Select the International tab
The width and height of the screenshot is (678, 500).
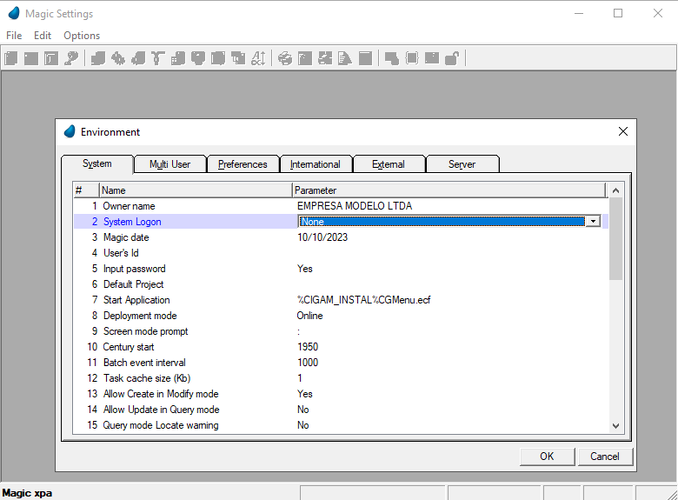pos(315,164)
